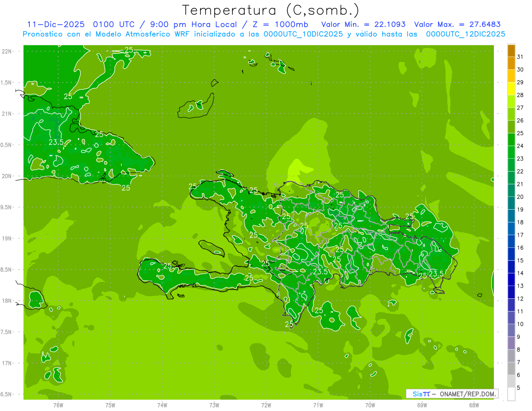The image size is (532, 411).
Task: Click the legend scale label "10"
Action: click(x=520, y=324)
